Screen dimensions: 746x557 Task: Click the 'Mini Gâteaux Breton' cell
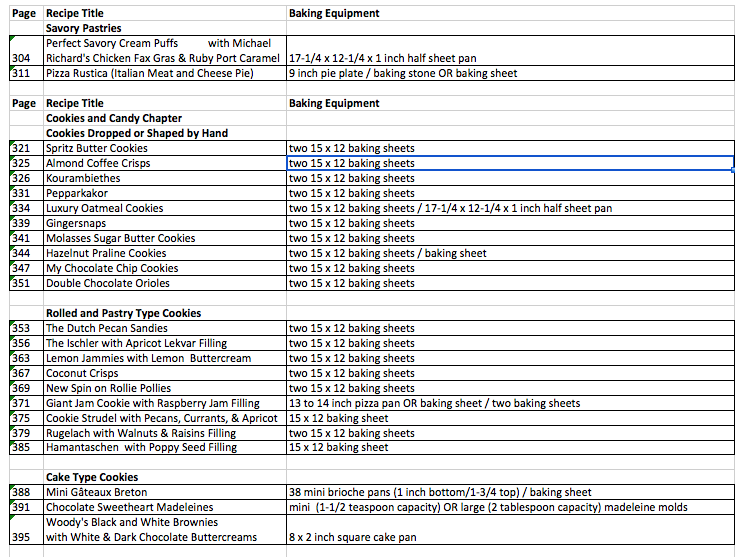coord(165,492)
